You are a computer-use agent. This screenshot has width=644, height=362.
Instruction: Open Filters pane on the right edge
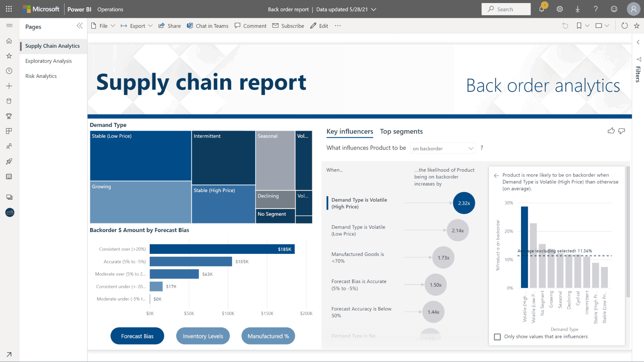point(638,73)
